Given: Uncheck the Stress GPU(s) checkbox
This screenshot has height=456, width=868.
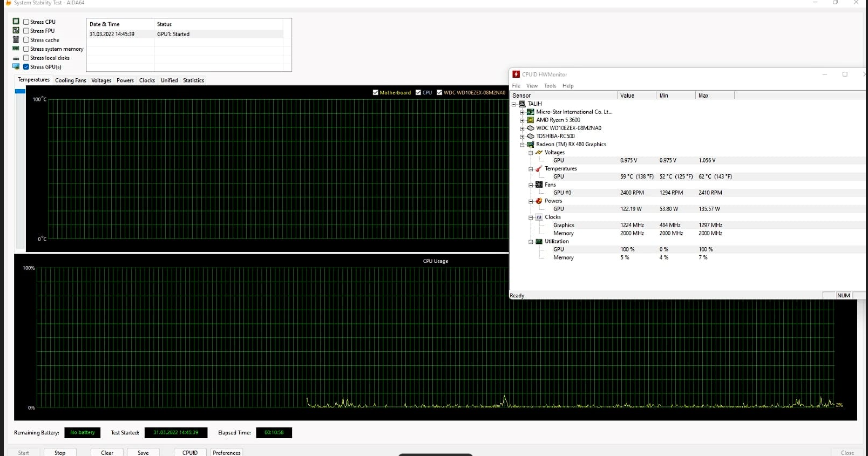Looking at the screenshot, I should [x=26, y=67].
